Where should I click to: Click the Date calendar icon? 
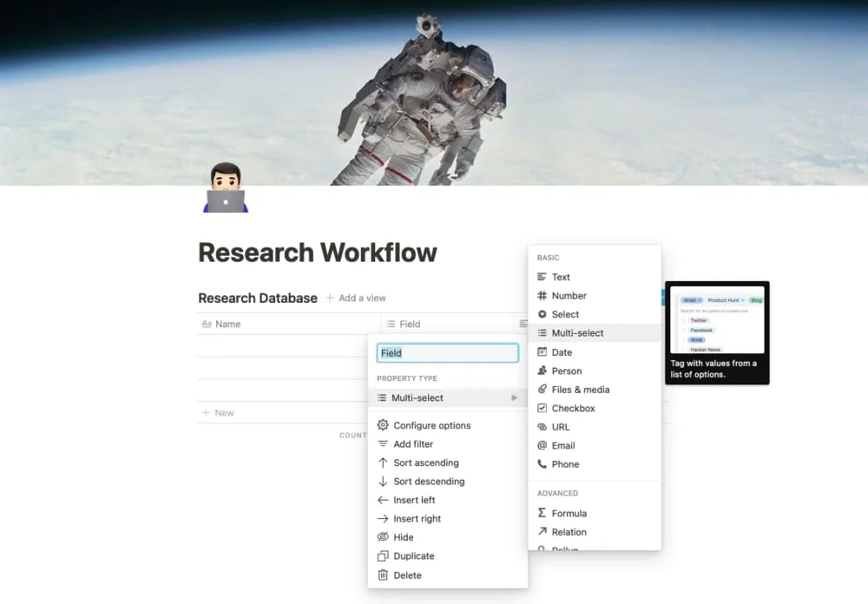click(x=542, y=352)
